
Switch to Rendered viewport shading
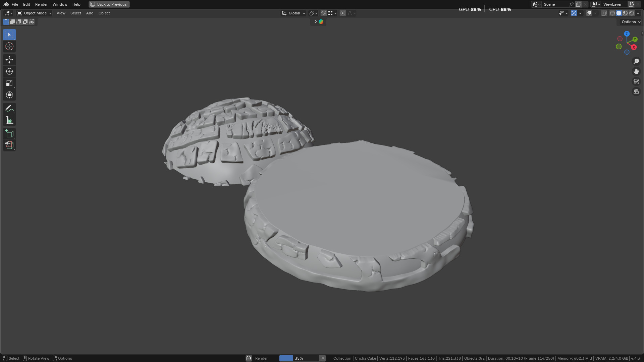pyautogui.click(x=632, y=13)
